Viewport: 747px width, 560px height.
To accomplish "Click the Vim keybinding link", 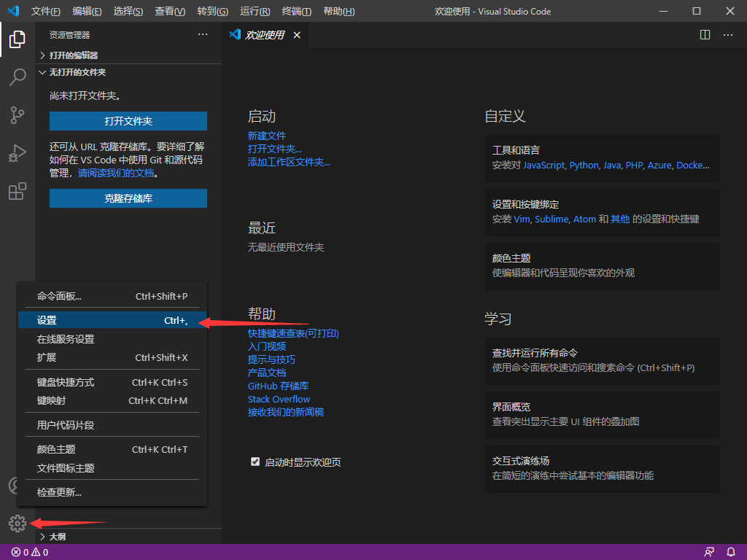I will click(x=522, y=219).
